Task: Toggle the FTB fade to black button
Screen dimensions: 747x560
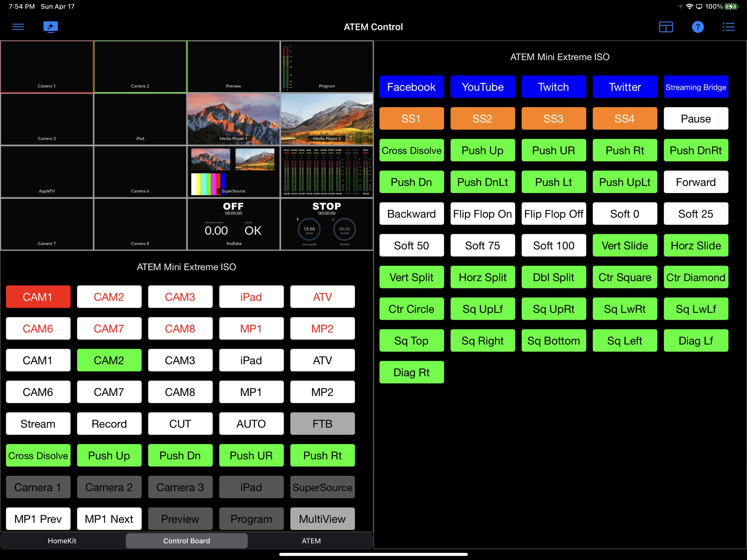Action: [322, 423]
